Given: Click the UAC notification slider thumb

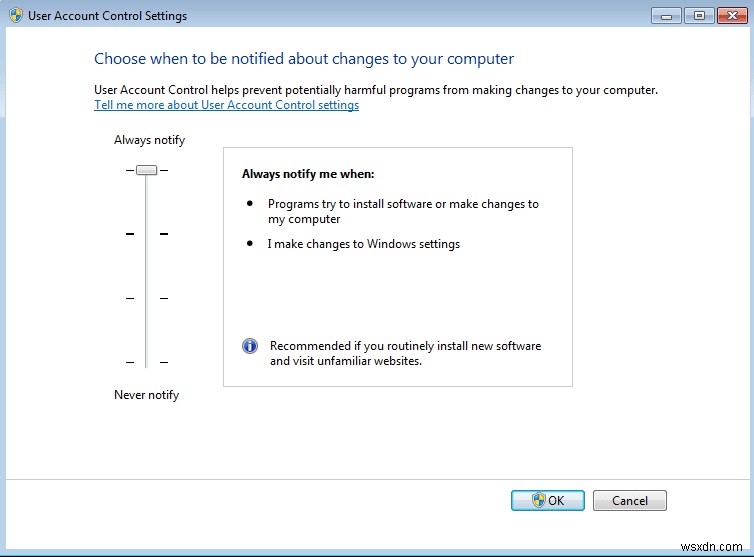Looking at the screenshot, I should (x=147, y=170).
